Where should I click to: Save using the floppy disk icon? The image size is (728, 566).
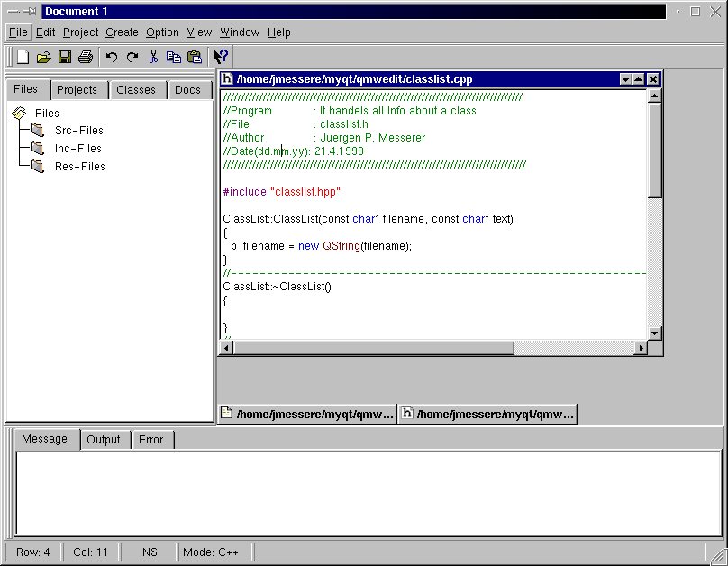pyautogui.click(x=65, y=57)
